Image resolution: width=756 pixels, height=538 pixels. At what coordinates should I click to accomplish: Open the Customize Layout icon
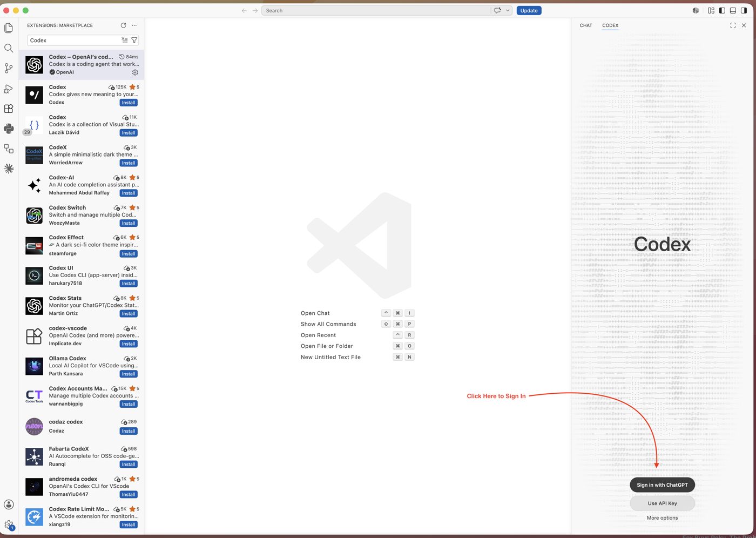point(711,10)
